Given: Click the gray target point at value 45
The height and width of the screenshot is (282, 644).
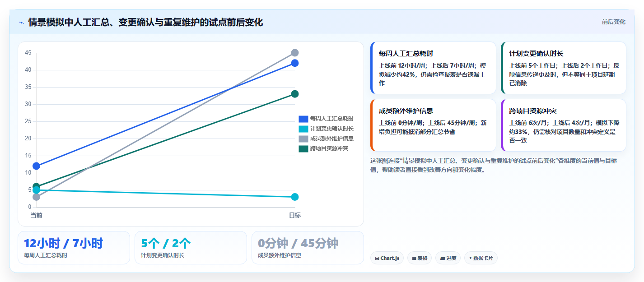Looking at the screenshot, I should point(295,53).
